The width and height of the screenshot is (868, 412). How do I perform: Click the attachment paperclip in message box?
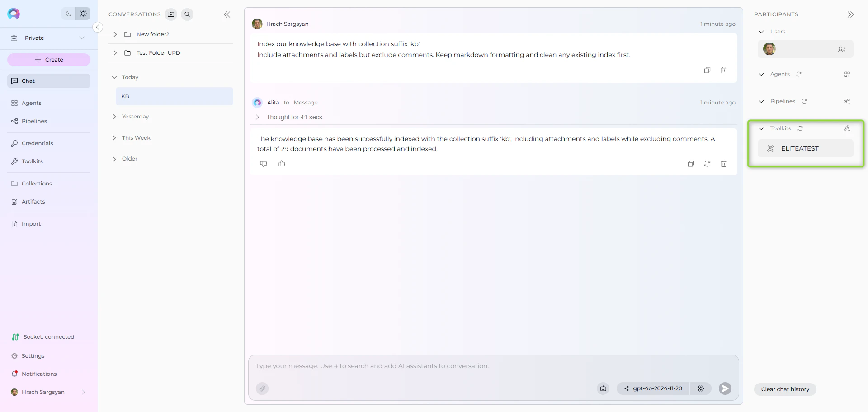pos(262,388)
